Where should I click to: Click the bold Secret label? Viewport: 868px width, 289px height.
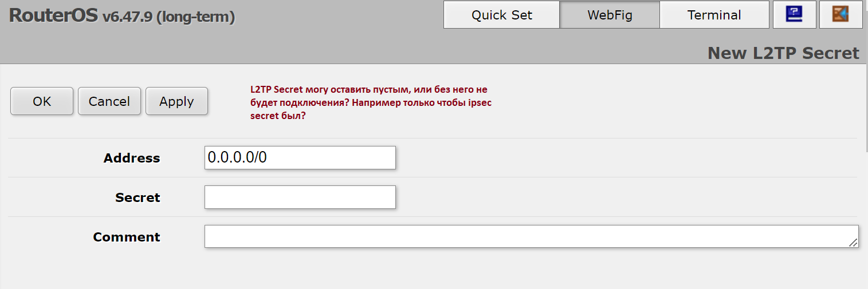pyautogui.click(x=138, y=198)
